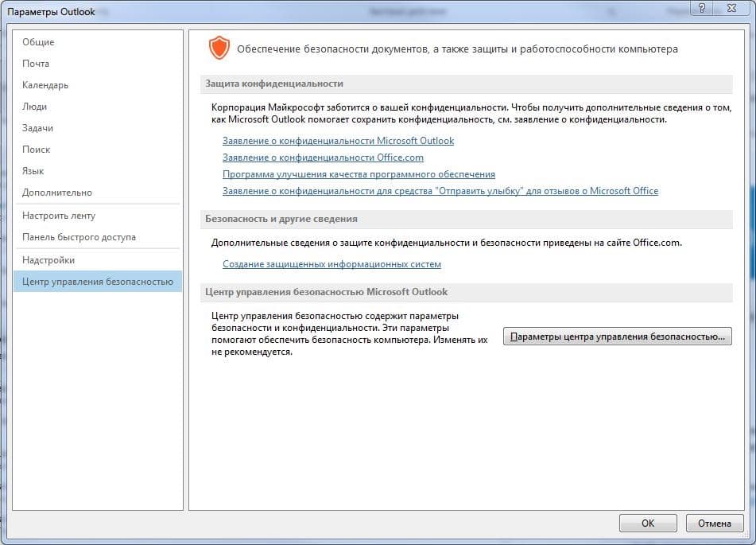Viewport: 756px width, 545px height.
Task: Confirm with the OK button
Action: (x=648, y=524)
